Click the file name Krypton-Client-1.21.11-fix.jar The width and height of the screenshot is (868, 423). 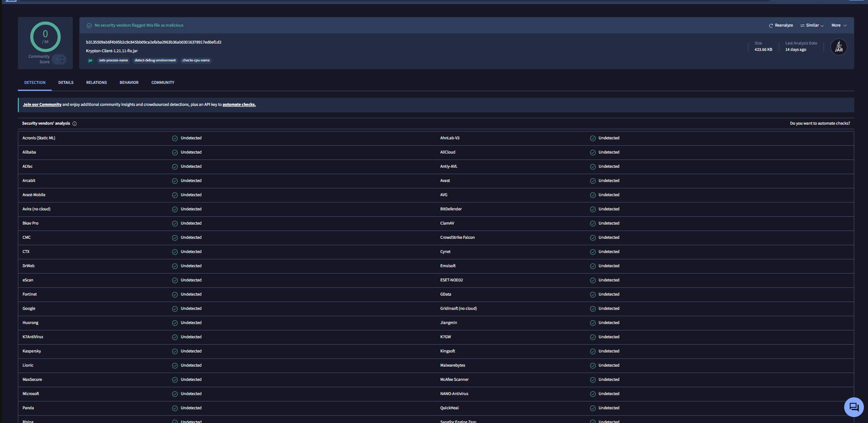112,51
